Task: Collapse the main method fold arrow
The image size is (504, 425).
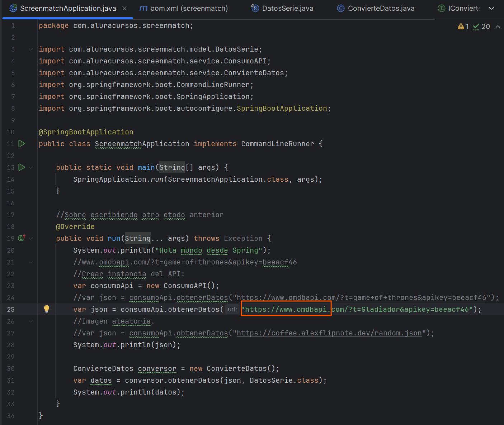Action: tap(31, 167)
